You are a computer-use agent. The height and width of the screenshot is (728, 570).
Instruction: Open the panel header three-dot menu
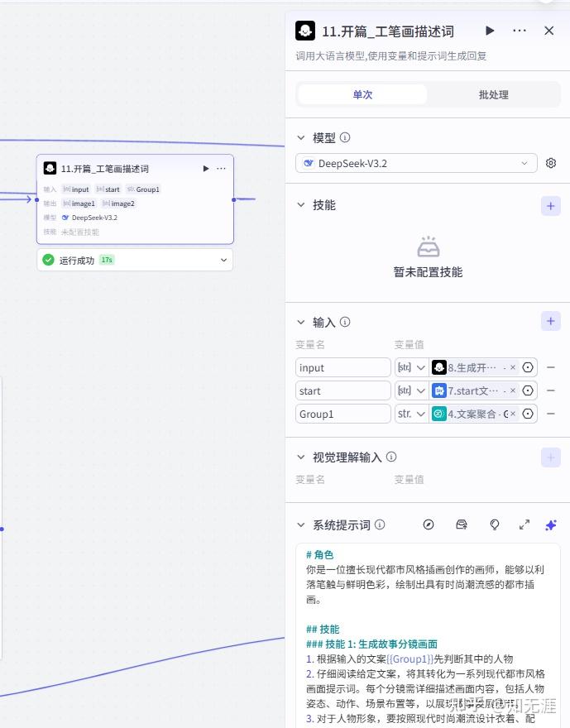point(520,31)
